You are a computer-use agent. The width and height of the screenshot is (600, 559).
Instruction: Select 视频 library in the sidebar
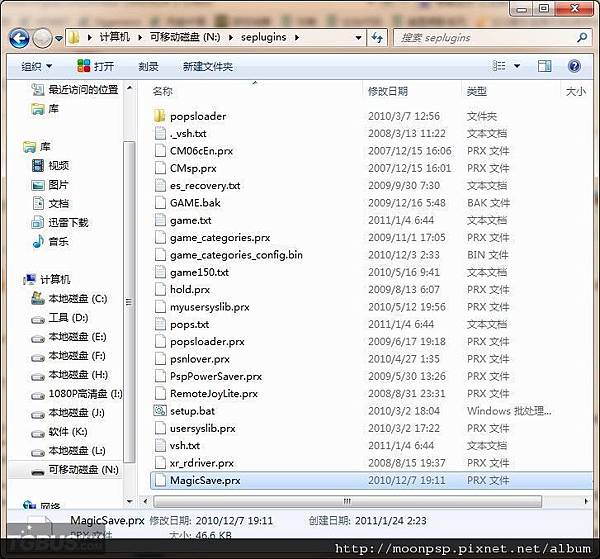50,165
